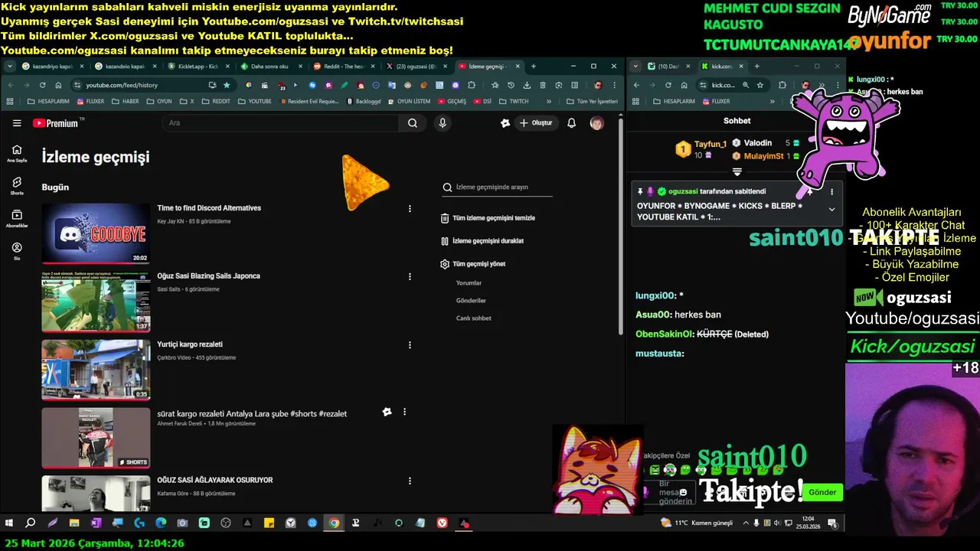Click Tayfun_1 on gift leaderboard

[710, 145]
